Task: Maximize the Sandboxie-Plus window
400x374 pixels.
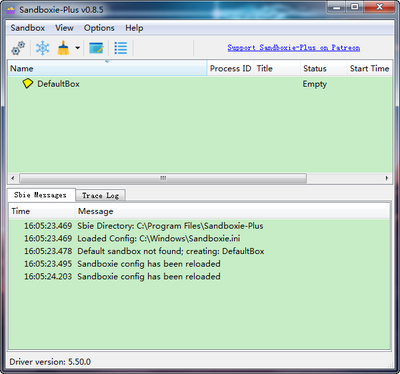Action: (354, 7)
